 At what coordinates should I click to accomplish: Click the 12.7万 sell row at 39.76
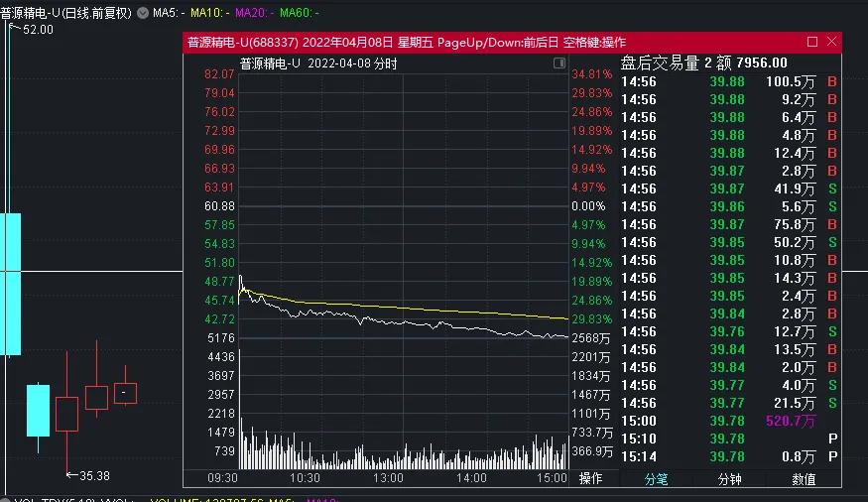(x=729, y=331)
